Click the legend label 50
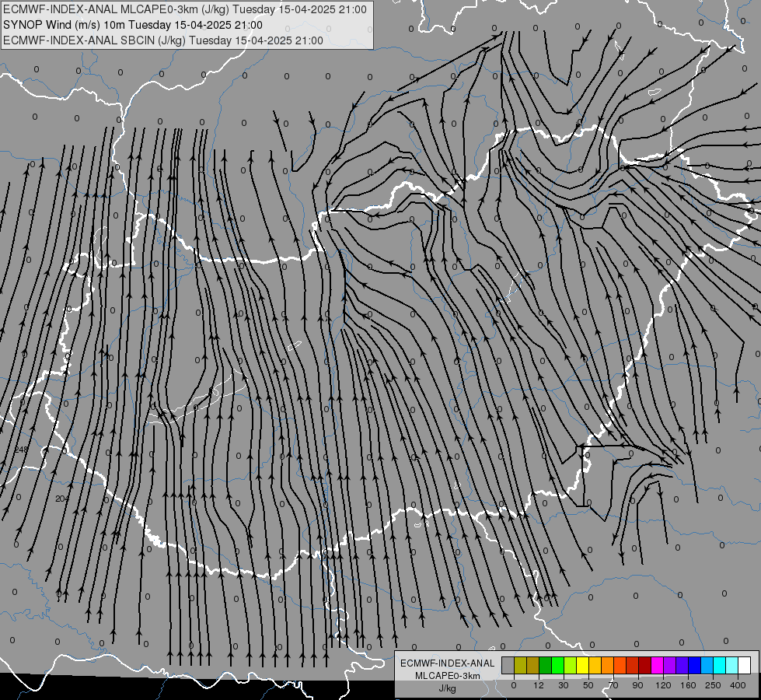 click(x=588, y=685)
